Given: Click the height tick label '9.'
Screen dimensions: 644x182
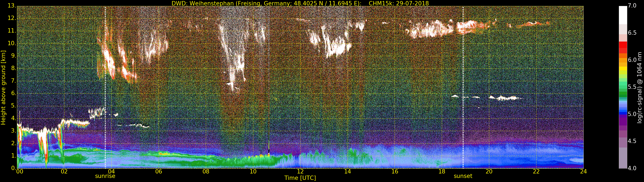Looking at the screenshot, I should point(14,56).
